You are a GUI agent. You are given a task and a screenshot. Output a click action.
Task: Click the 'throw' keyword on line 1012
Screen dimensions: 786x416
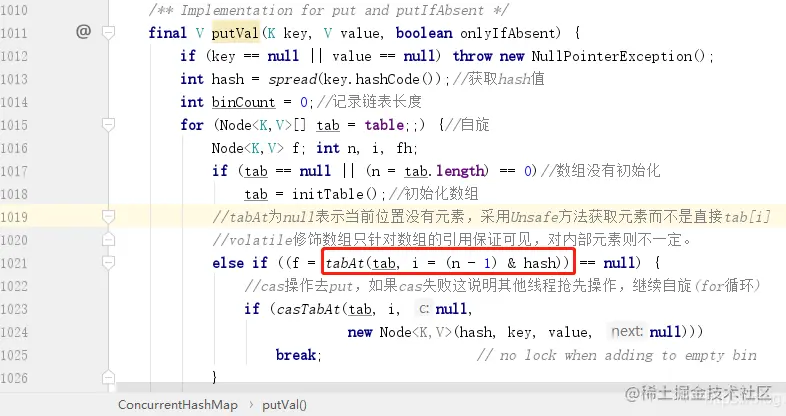tap(472, 56)
